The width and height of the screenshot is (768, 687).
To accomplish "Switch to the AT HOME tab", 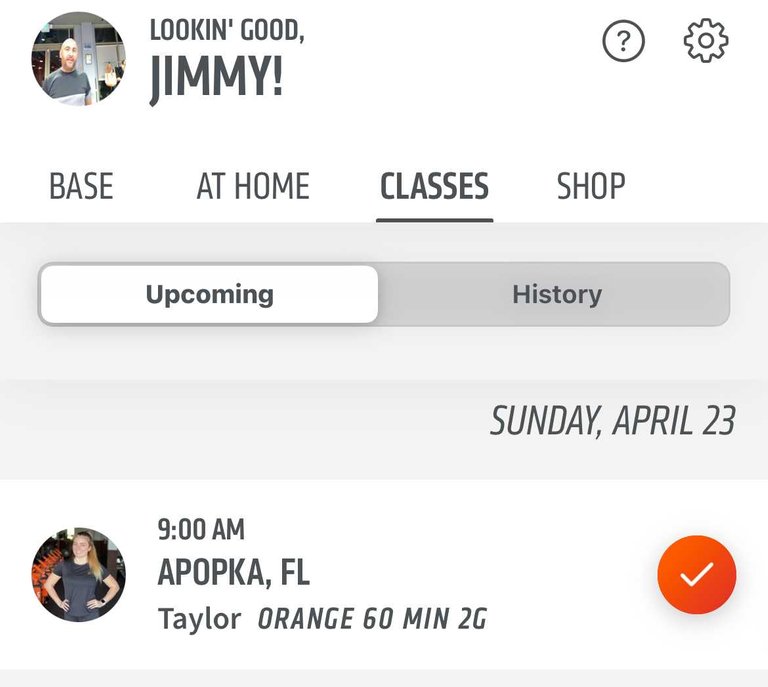I will (x=253, y=187).
